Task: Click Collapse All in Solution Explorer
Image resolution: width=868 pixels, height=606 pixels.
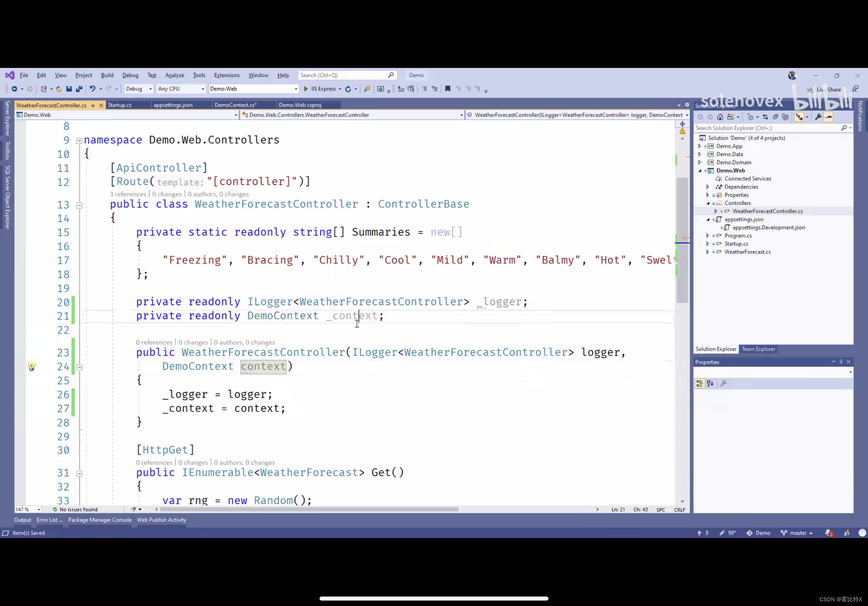Action: click(x=775, y=117)
